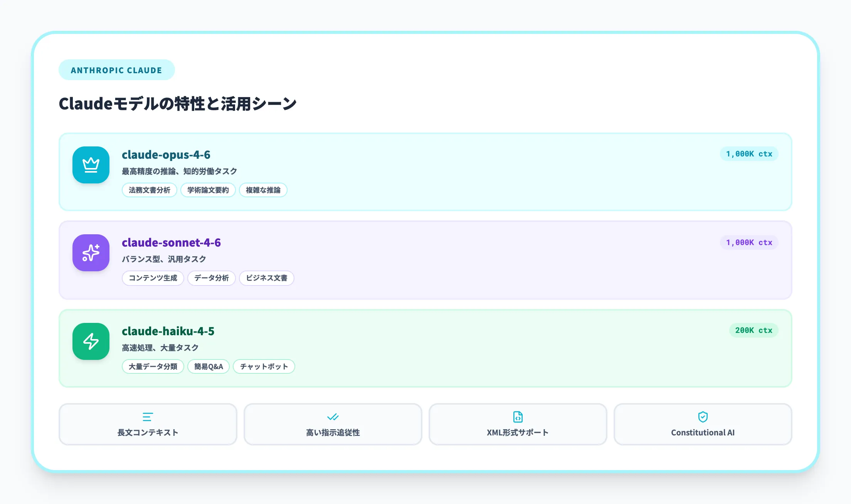Select the チャットボット tag

(x=264, y=366)
